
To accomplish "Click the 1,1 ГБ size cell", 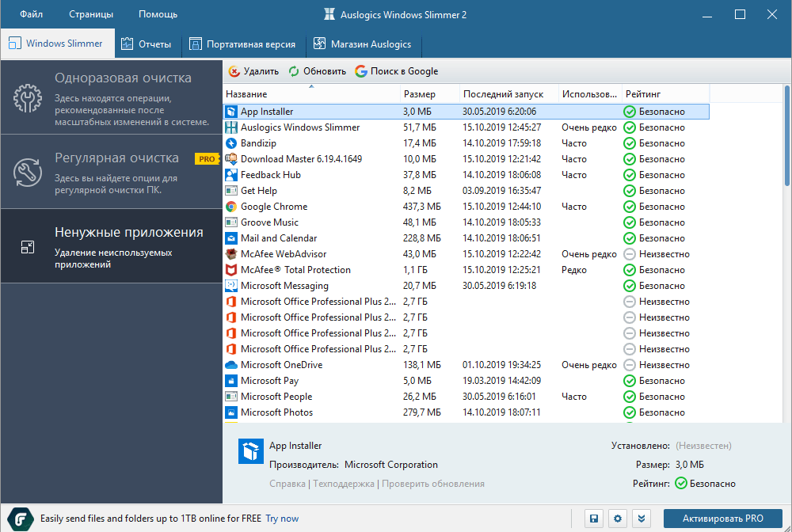I will coord(413,270).
